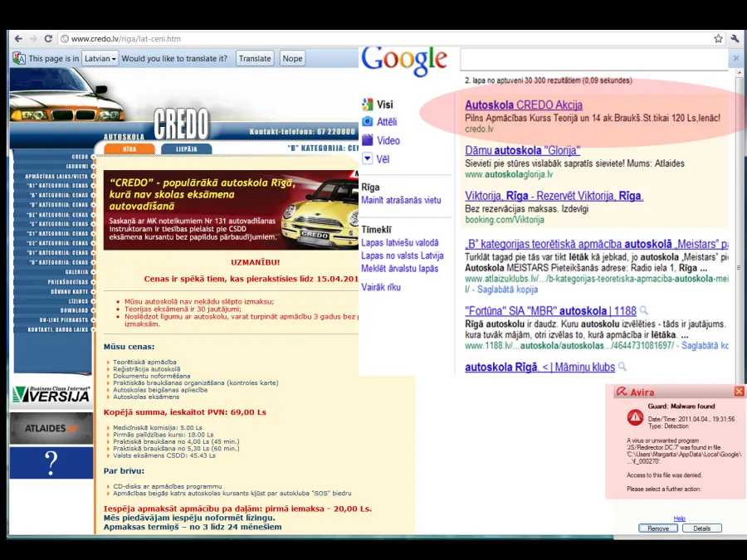Switch to the RĪGA tab

coord(129,149)
